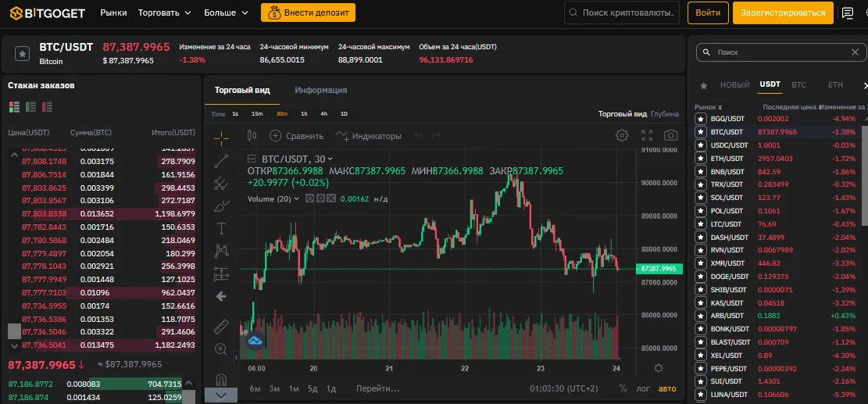Select the pitchfork/Fibonacci tool
Image resolution: width=868 pixels, height=404 pixels.
221,183
